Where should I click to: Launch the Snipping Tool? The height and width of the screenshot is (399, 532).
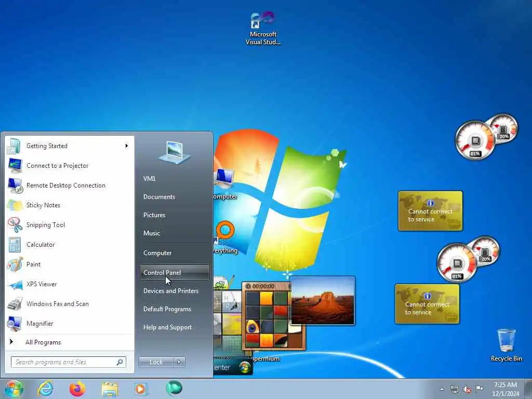tap(70, 224)
